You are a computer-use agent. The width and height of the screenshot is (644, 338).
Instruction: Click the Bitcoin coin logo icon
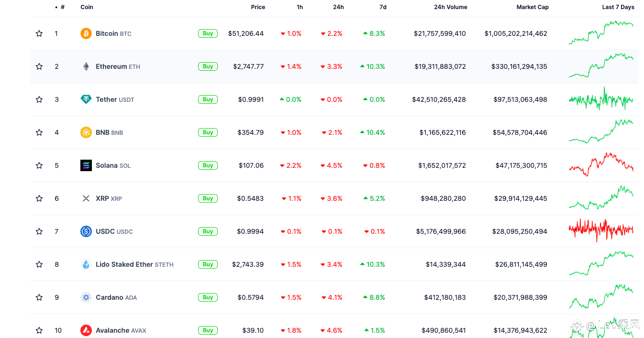point(86,33)
